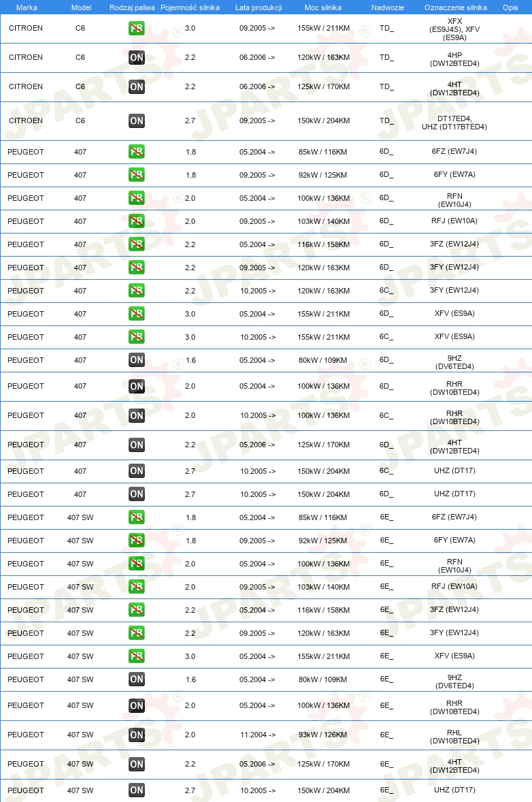Select PEUGEOT in the 407 SW RHL row
Viewport: 532px width, 802px height.
point(26,735)
